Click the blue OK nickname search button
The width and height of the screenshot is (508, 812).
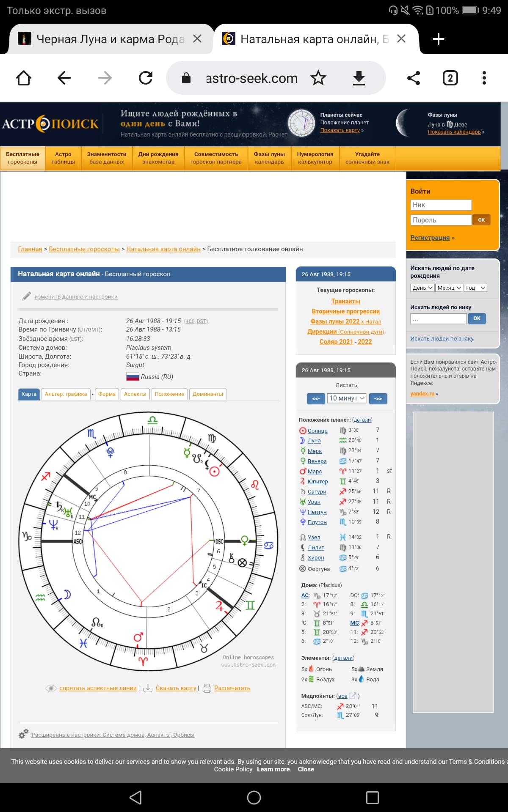click(477, 318)
